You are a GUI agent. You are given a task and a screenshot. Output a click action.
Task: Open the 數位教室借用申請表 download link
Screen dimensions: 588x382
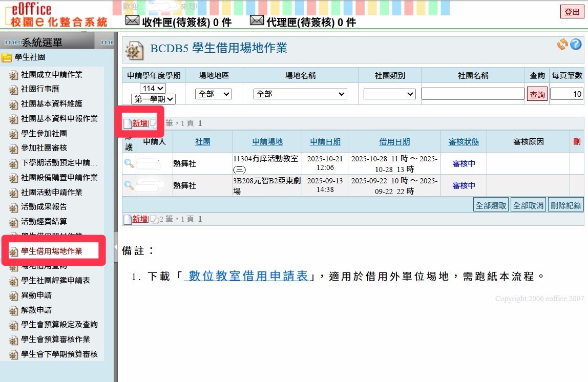pyautogui.click(x=248, y=276)
